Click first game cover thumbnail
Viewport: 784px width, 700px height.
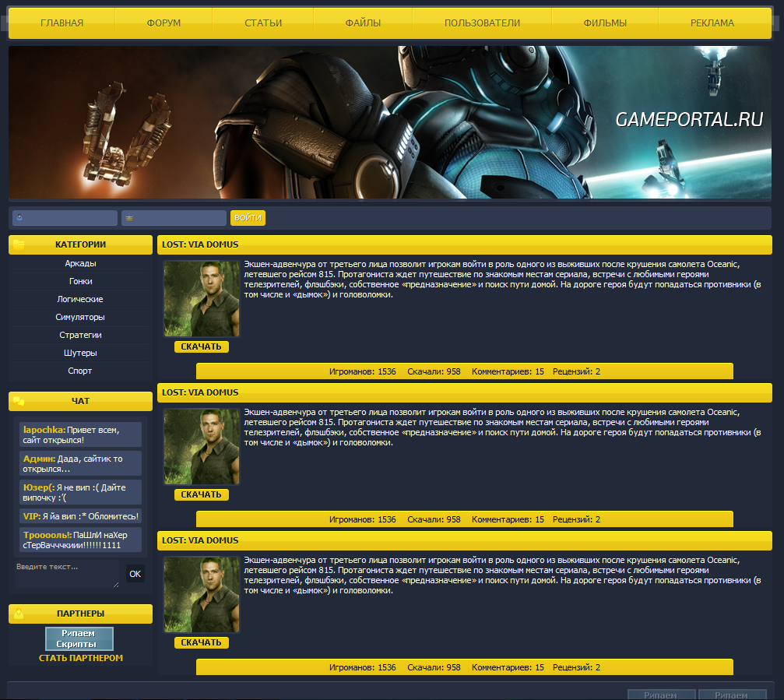click(x=202, y=299)
